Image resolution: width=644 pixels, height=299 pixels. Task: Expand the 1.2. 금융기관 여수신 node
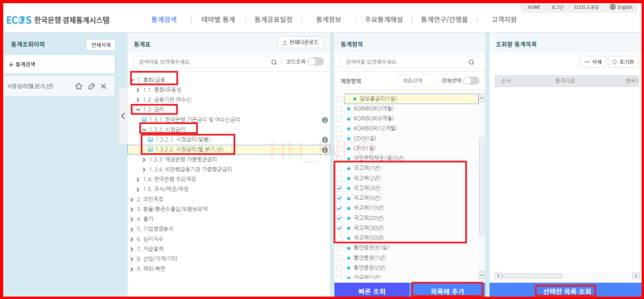138,99
